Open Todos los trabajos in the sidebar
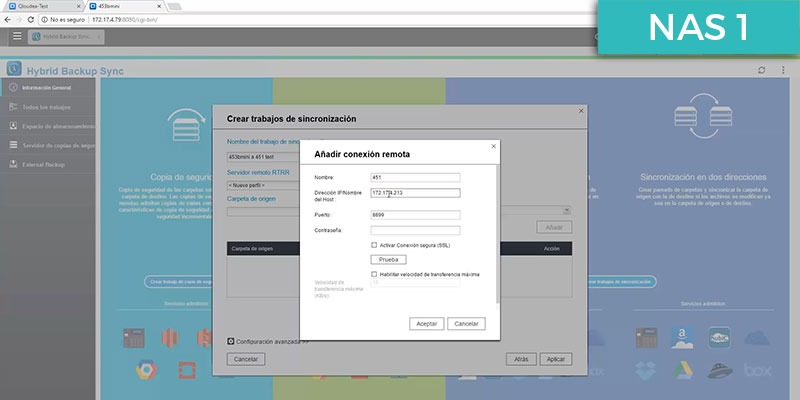Screen dimensions: 800x400 click(47, 107)
